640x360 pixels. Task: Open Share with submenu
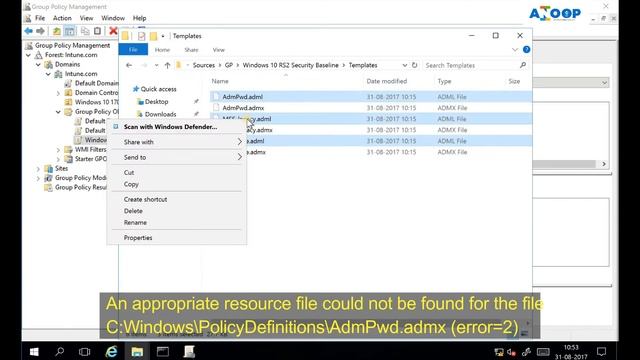point(177,142)
